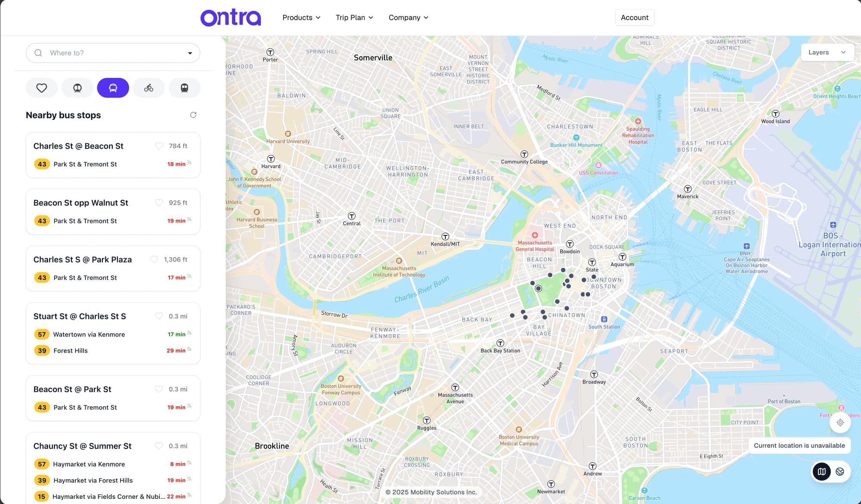
Task: Select route 57 Haymarket via Kenmore
Action: tap(113, 464)
